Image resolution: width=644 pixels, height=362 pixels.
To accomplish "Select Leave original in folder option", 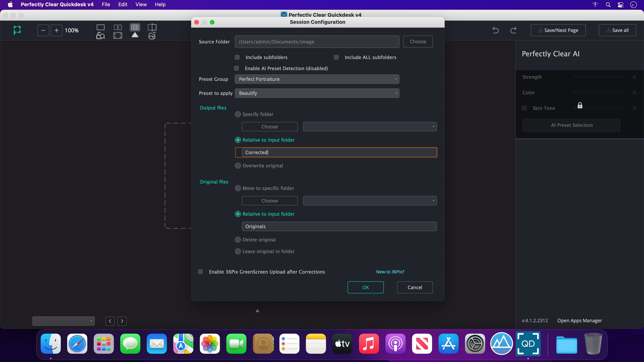I will pyautogui.click(x=238, y=252).
